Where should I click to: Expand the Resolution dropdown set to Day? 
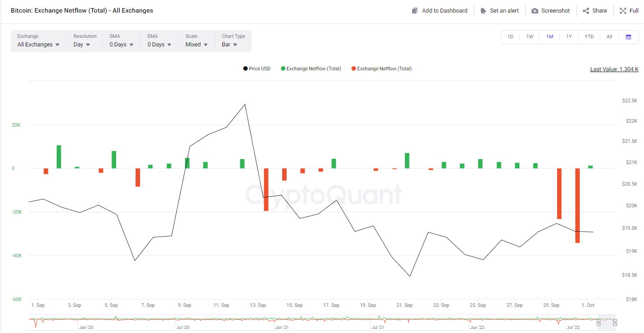tap(82, 45)
